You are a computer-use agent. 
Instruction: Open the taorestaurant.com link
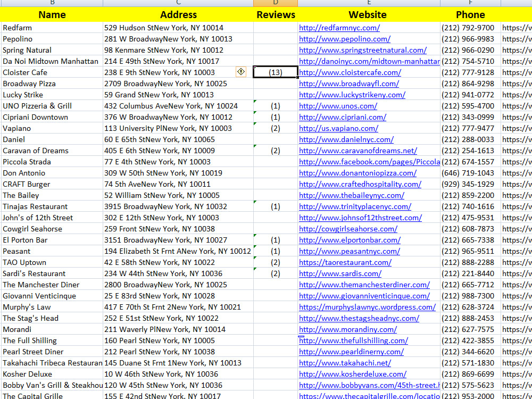pos(345,263)
